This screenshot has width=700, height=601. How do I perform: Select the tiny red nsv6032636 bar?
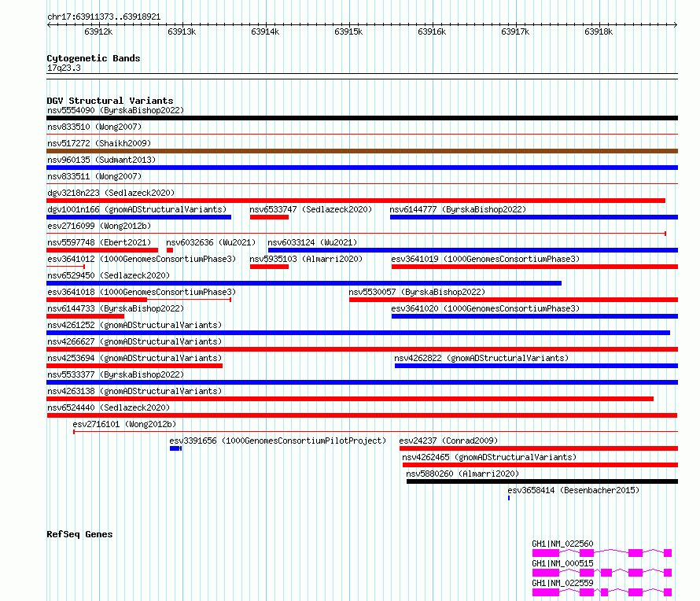click(x=170, y=250)
